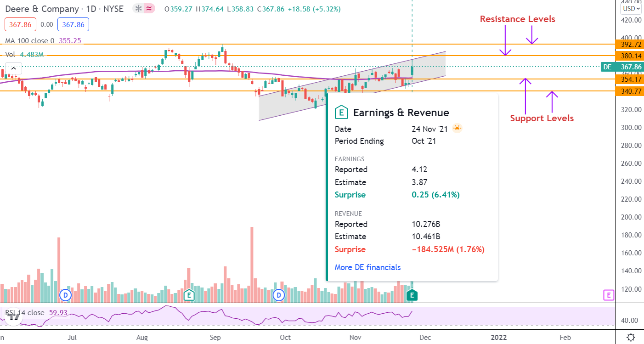Select the Vol indicator legend
Screen dimensions: 644x344
pos(11,54)
